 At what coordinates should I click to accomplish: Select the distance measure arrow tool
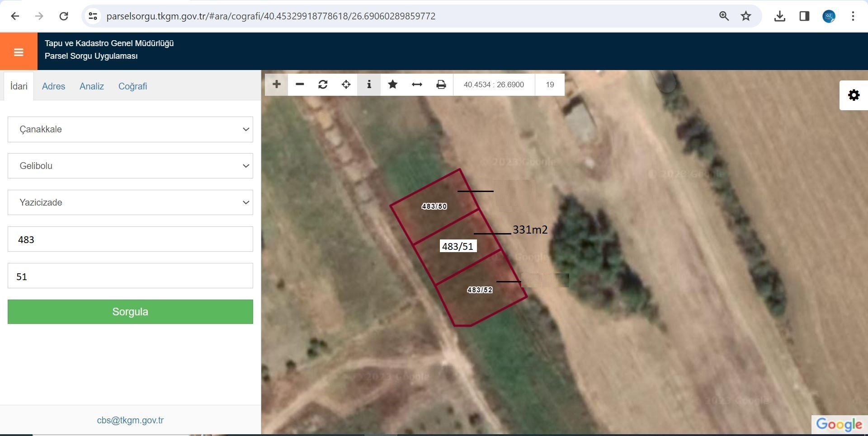pos(417,84)
